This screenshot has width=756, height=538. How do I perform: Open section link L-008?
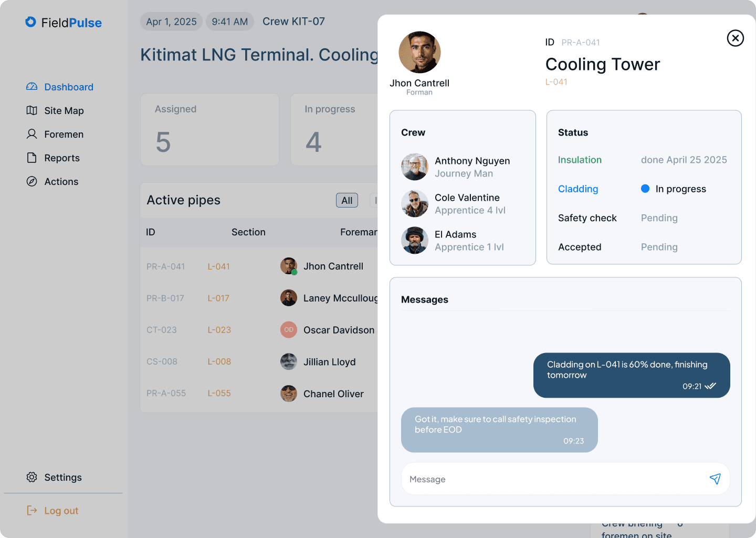(219, 361)
